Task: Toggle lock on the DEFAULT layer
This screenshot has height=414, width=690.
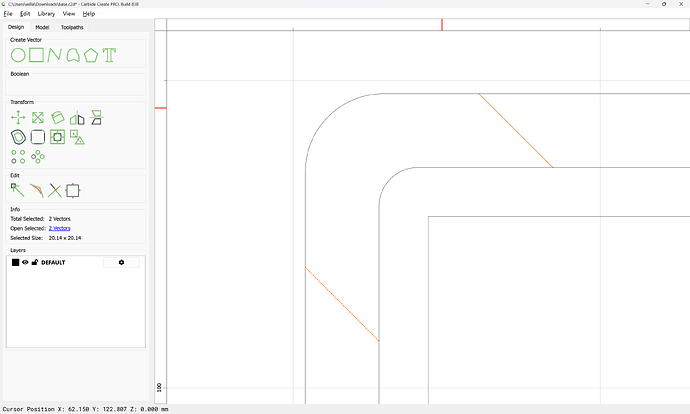Action: [x=35, y=262]
